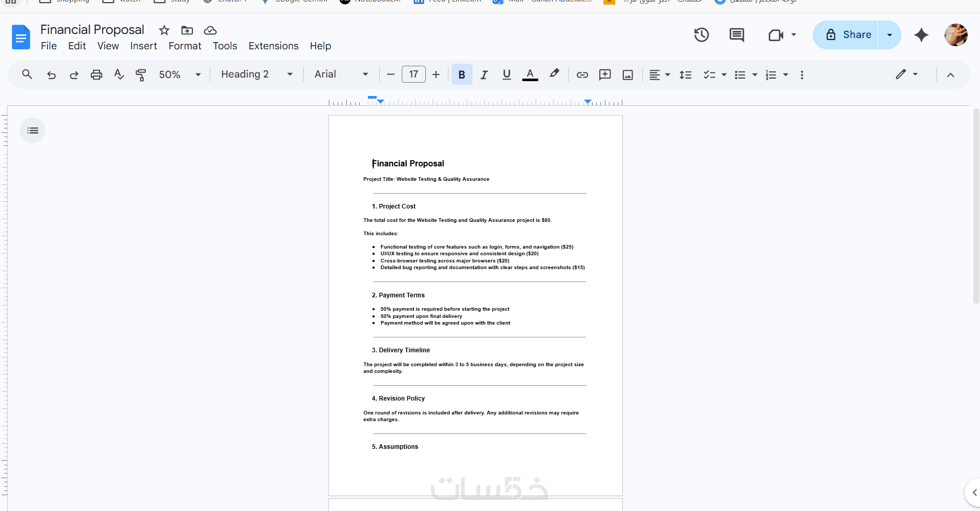Click the "3. Delivery Timeline" heading
This screenshot has width=980, height=511.
click(x=401, y=350)
